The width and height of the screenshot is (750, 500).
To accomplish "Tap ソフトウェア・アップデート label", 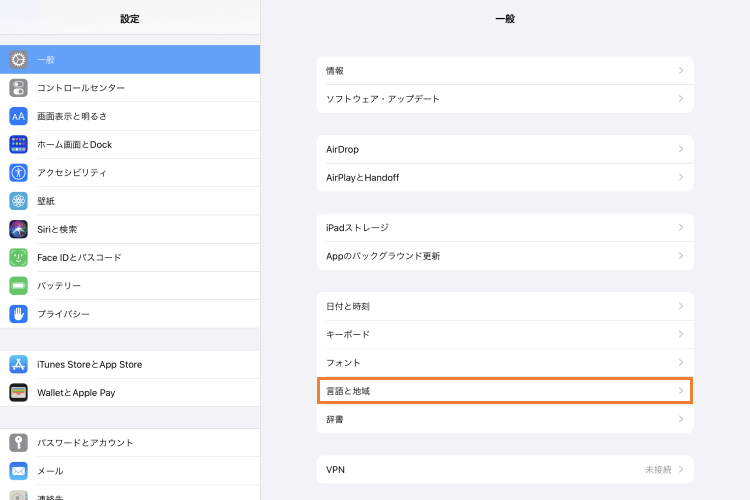I will (383, 99).
